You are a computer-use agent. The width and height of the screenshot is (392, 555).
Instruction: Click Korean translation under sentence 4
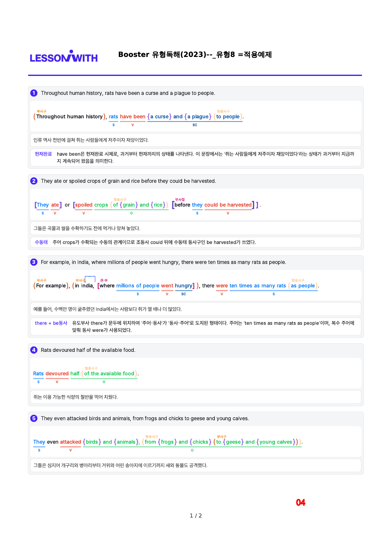pyautogui.click(x=76, y=397)
